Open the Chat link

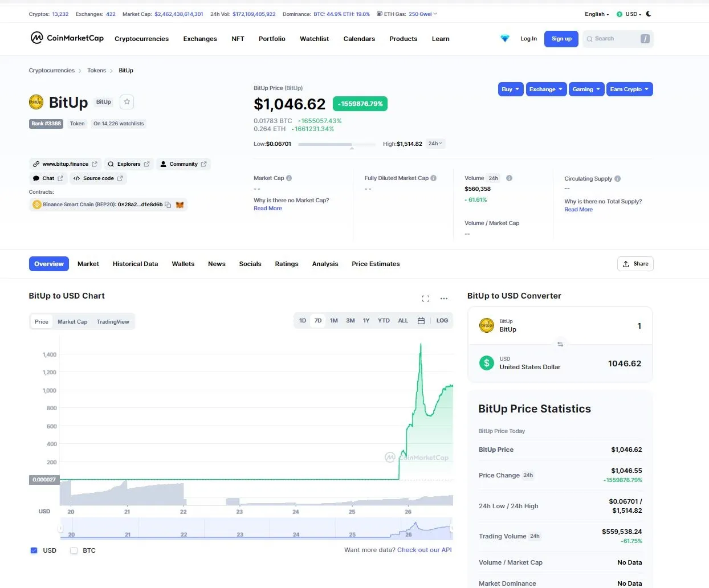pos(48,178)
